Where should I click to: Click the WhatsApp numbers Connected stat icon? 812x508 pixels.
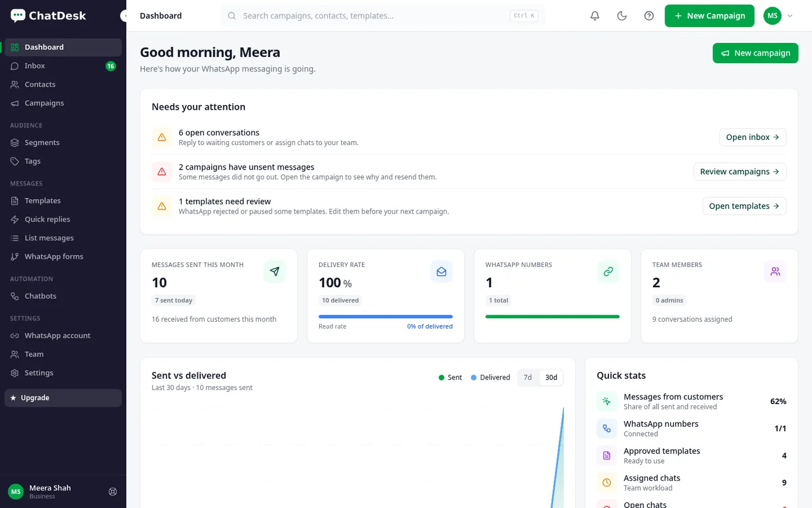[607, 428]
